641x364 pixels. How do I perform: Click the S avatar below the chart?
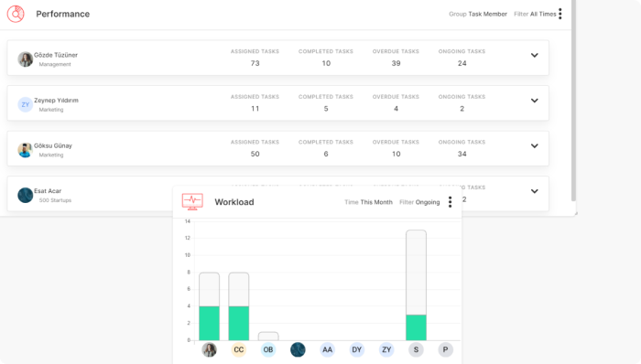point(416,349)
